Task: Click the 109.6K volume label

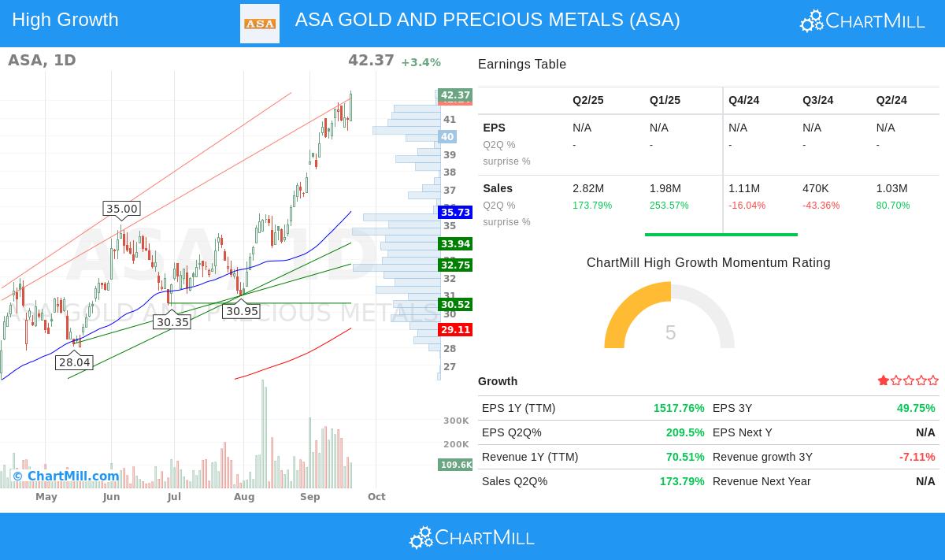Action: 455,465
